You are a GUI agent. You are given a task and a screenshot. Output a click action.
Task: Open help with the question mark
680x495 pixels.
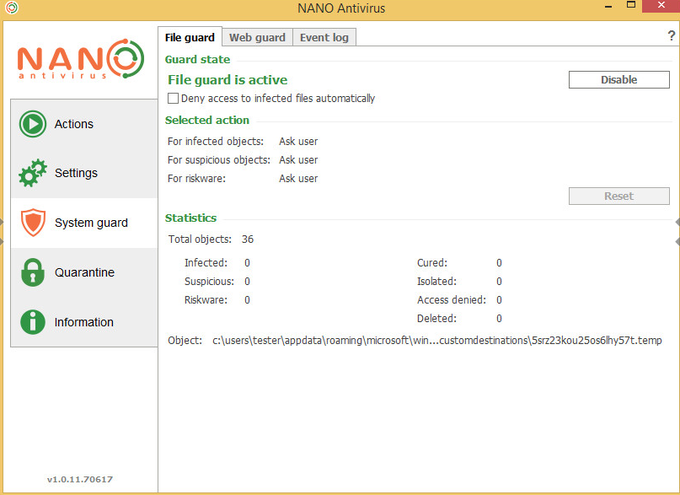[671, 36]
